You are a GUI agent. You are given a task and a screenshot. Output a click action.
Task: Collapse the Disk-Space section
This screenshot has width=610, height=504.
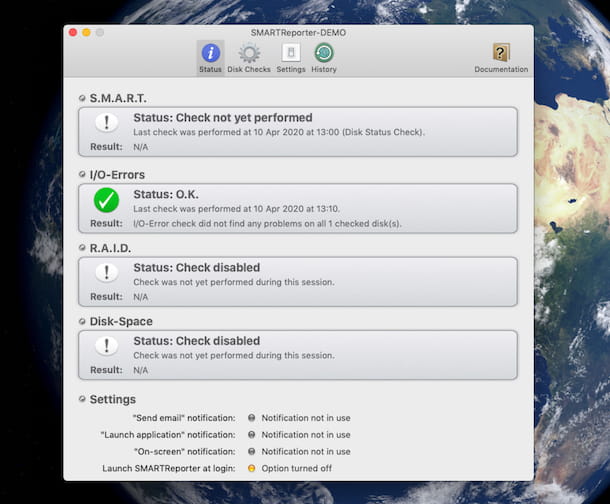pyautogui.click(x=82, y=322)
